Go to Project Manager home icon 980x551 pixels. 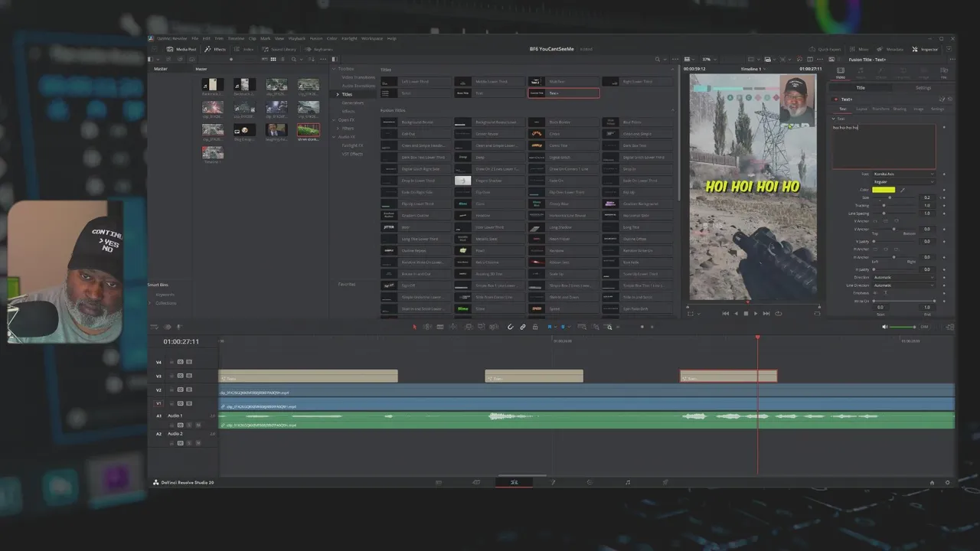932,483
